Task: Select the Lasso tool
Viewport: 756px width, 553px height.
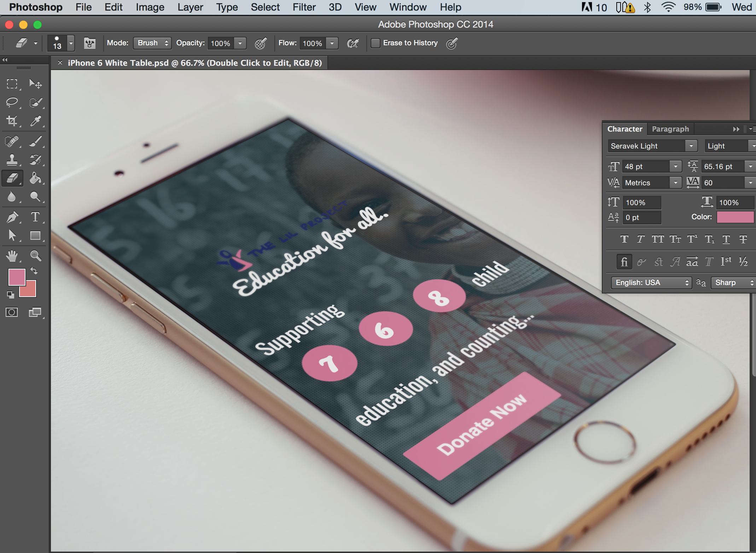Action: (12, 103)
